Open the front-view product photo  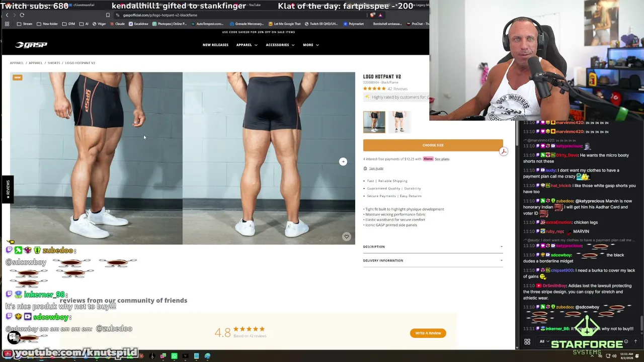tap(96, 158)
